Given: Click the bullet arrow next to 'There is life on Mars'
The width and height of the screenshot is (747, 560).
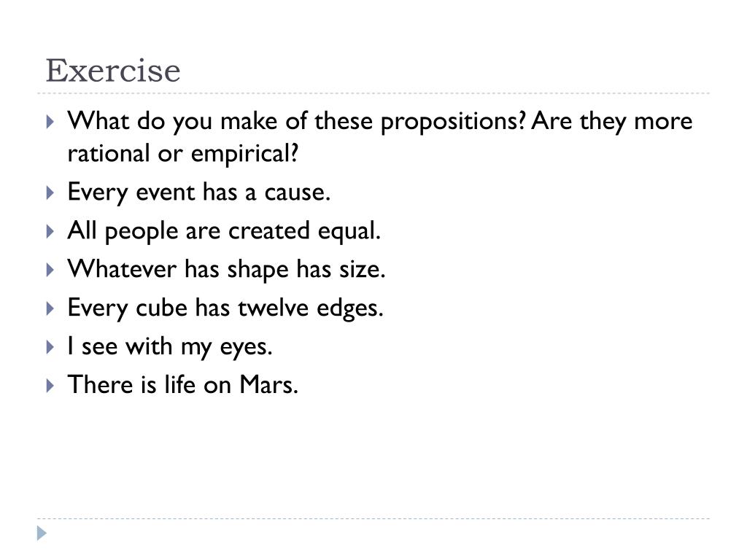Looking at the screenshot, I should coord(50,385).
